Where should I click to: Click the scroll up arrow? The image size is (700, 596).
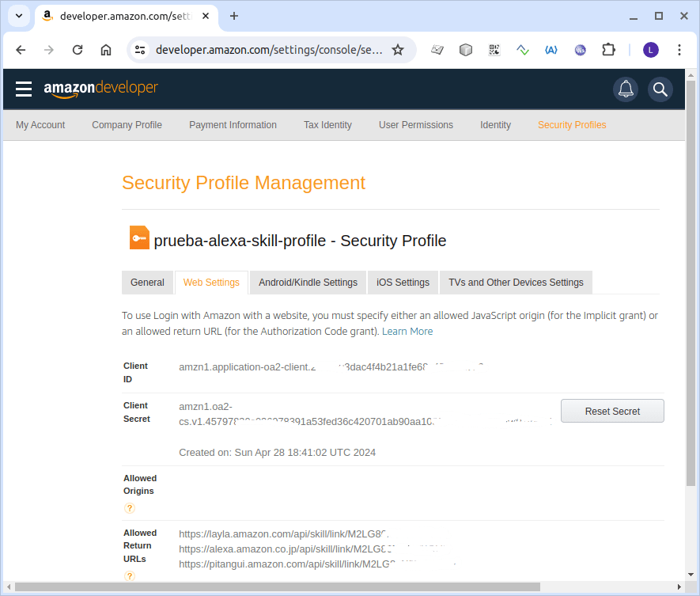pyautogui.click(x=691, y=75)
